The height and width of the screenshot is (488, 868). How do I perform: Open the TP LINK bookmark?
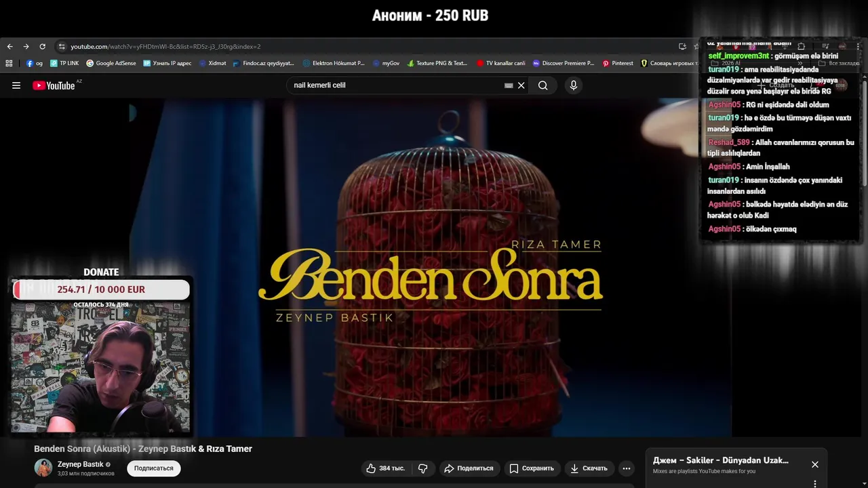click(x=64, y=63)
